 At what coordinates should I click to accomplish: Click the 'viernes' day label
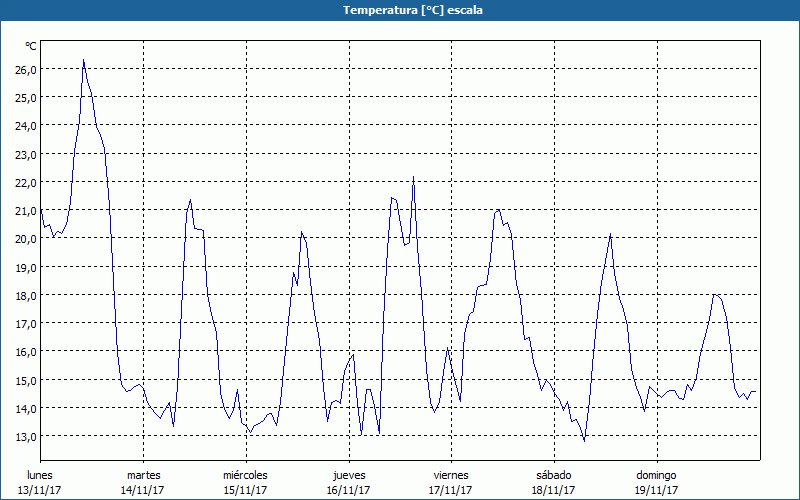click(x=451, y=474)
